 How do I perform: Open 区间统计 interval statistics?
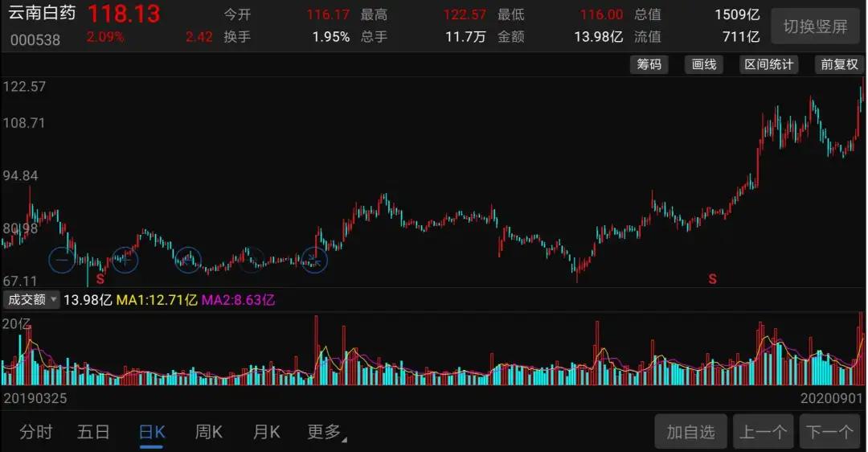click(768, 64)
